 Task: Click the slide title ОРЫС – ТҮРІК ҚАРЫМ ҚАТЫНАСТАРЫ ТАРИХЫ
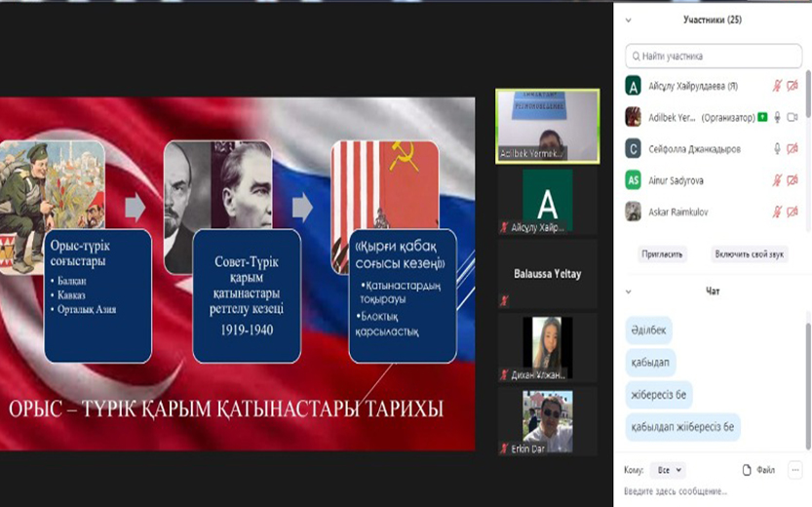tap(226, 409)
